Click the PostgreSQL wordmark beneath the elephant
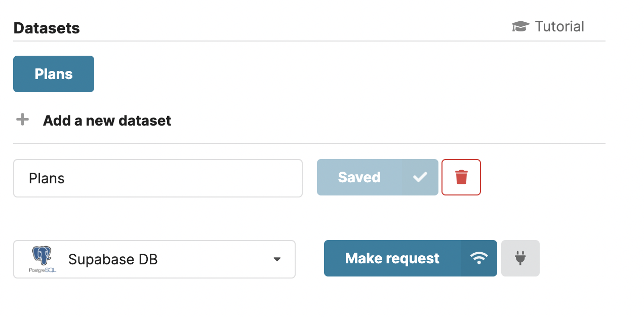 (43, 270)
